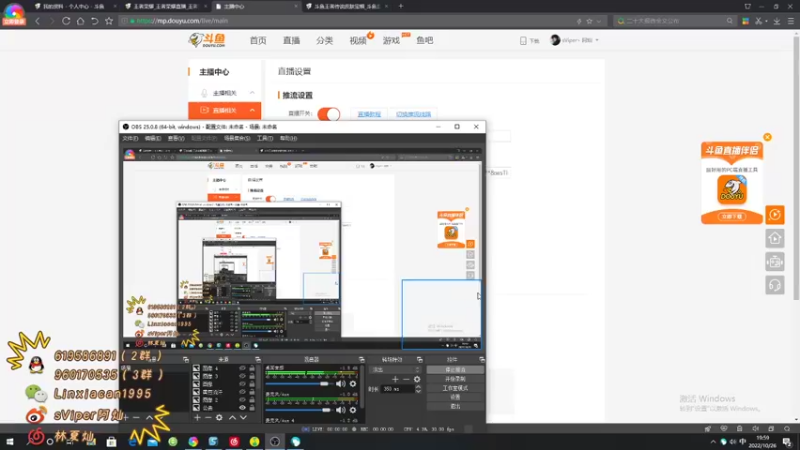Viewport: 800px width, 450px height.
Task: Bookmark this page with the star icon
Action: tap(109, 21)
